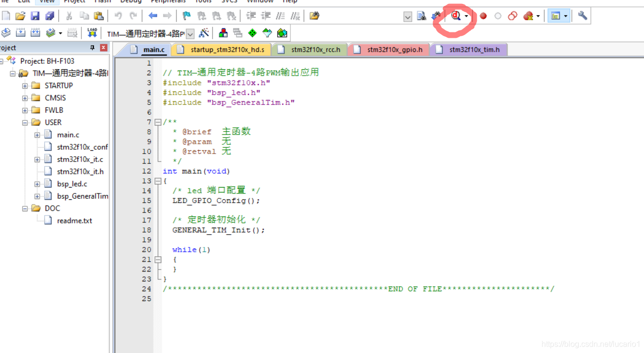644x353 pixels.
Task: Download code with the LOAD icon
Action: pyautogui.click(x=92, y=33)
